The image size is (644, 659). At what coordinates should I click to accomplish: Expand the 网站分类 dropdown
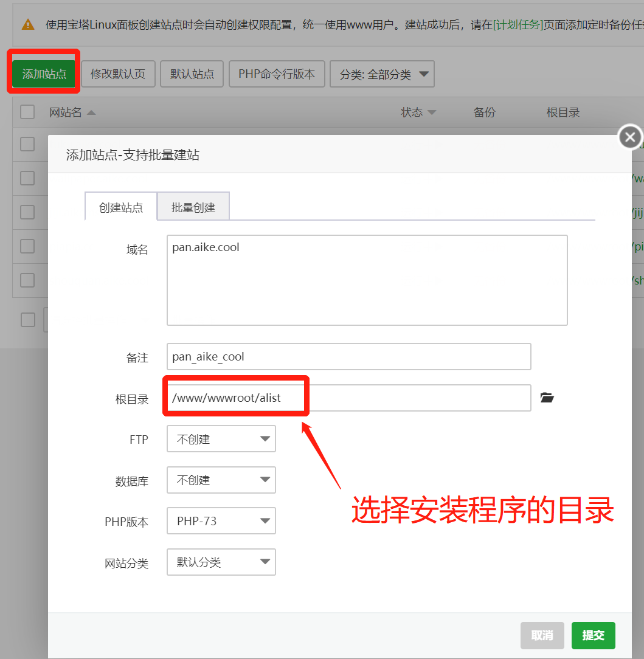point(221,562)
